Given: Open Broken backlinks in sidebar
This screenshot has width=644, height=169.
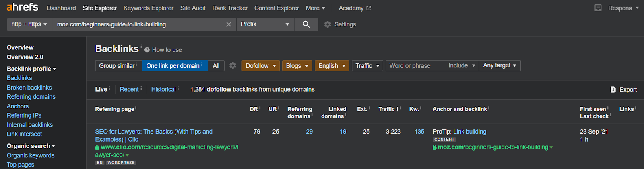Looking at the screenshot, I should click(29, 88).
